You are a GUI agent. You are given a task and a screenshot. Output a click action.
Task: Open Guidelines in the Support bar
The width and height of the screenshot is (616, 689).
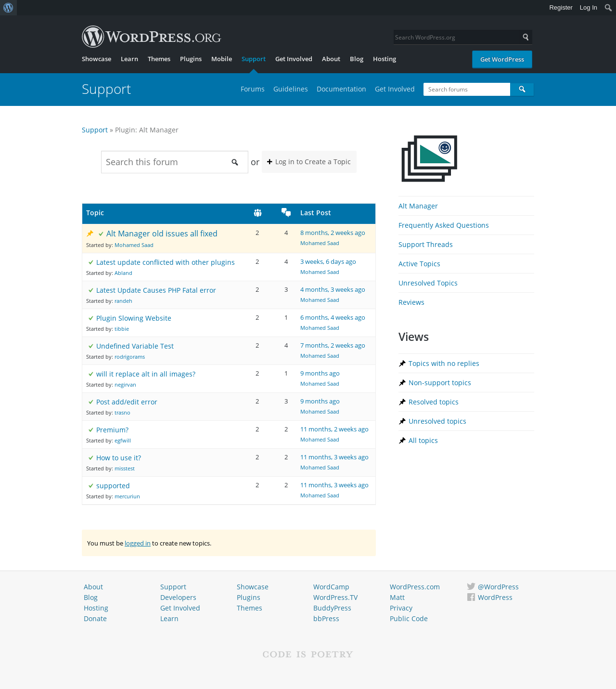click(291, 89)
